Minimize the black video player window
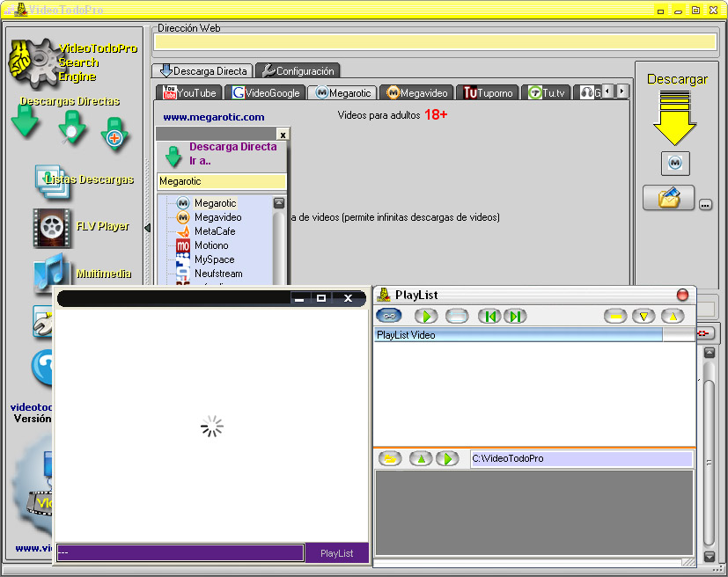Image resolution: width=728 pixels, height=577 pixels. tap(299, 298)
